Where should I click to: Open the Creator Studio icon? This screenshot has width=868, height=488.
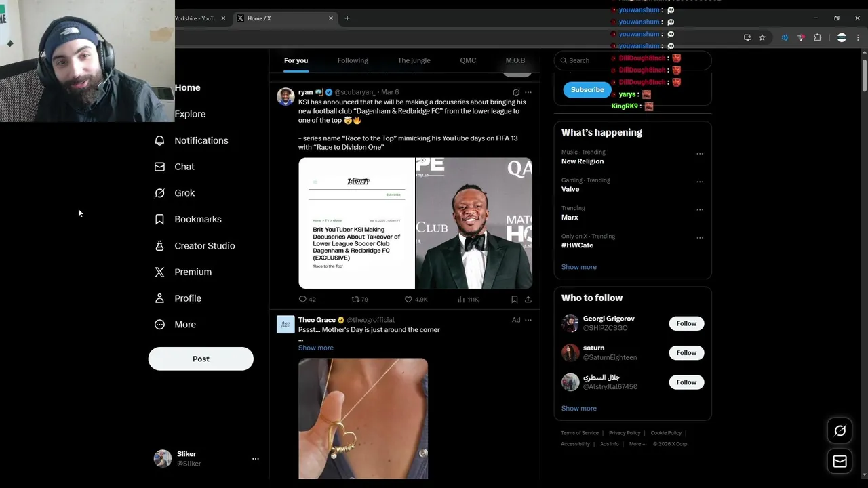[159, 246]
